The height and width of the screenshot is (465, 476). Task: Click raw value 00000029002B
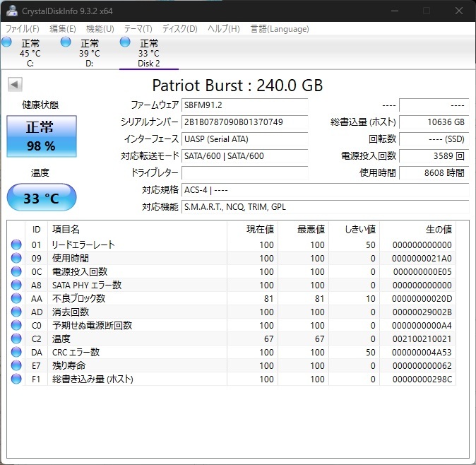(x=422, y=312)
